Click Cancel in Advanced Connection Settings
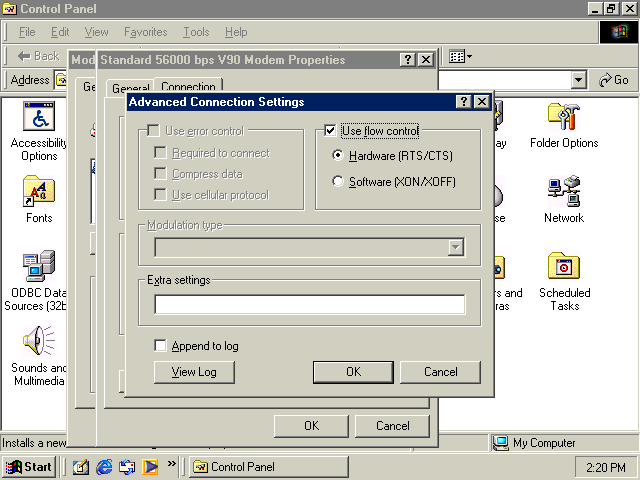 coord(440,372)
